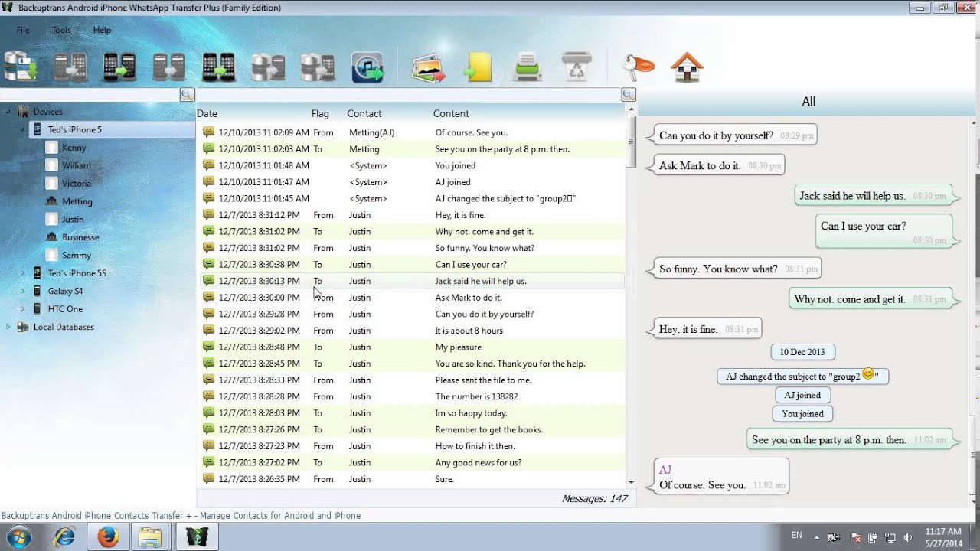
Task: Click the '10 Dec 2013' date label in the chat
Action: [802, 352]
